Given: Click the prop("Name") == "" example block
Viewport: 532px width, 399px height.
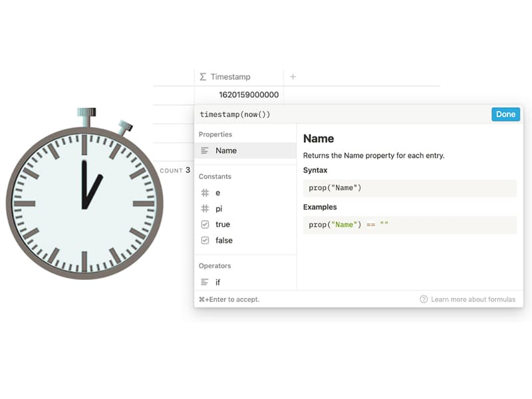Looking at the screenshot, I should [x=410, y=225].
